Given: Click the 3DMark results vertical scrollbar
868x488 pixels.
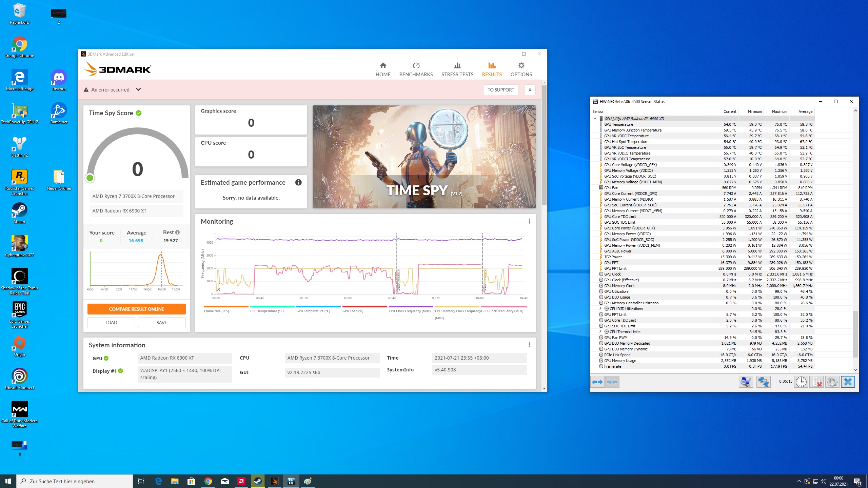Looking at the screenshot, I should (544, 146).
